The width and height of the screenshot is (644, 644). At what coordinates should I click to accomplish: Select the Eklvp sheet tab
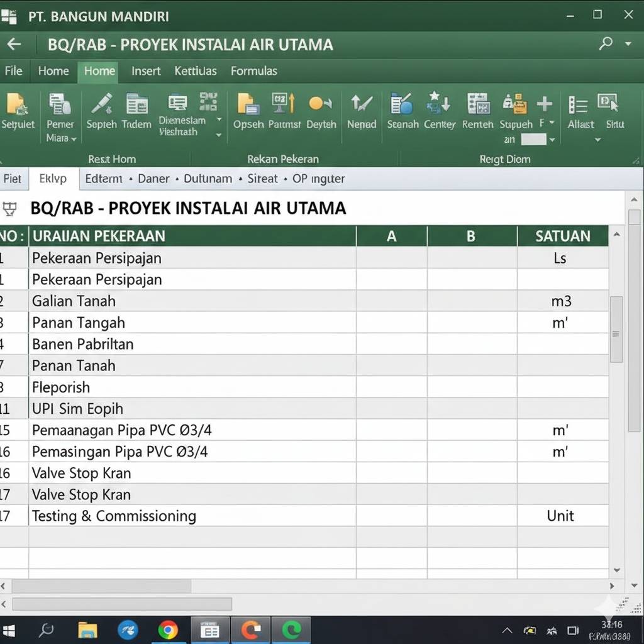coord(53,179)
